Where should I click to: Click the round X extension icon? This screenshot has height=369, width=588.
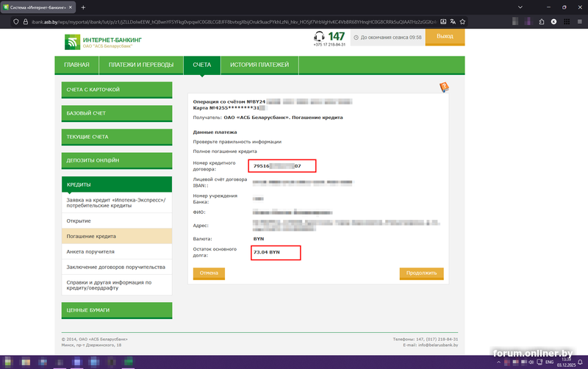tap(554, 22)
